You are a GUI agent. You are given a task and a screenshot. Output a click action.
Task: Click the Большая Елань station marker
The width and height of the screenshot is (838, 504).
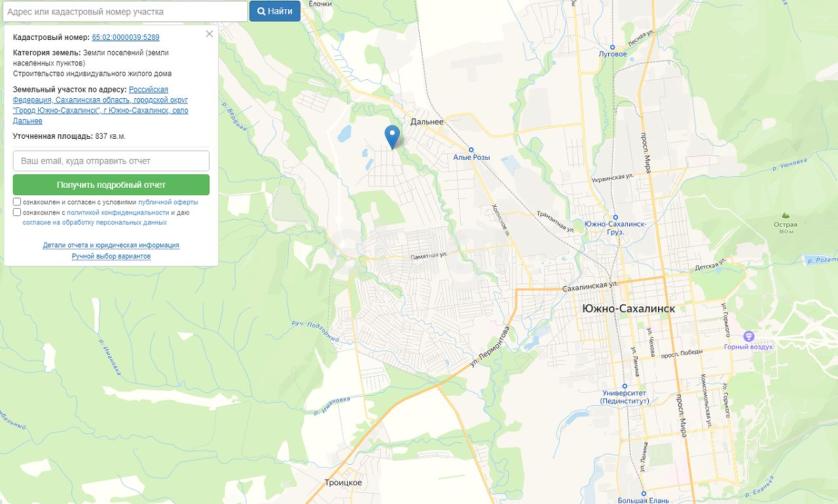[644, 494]
